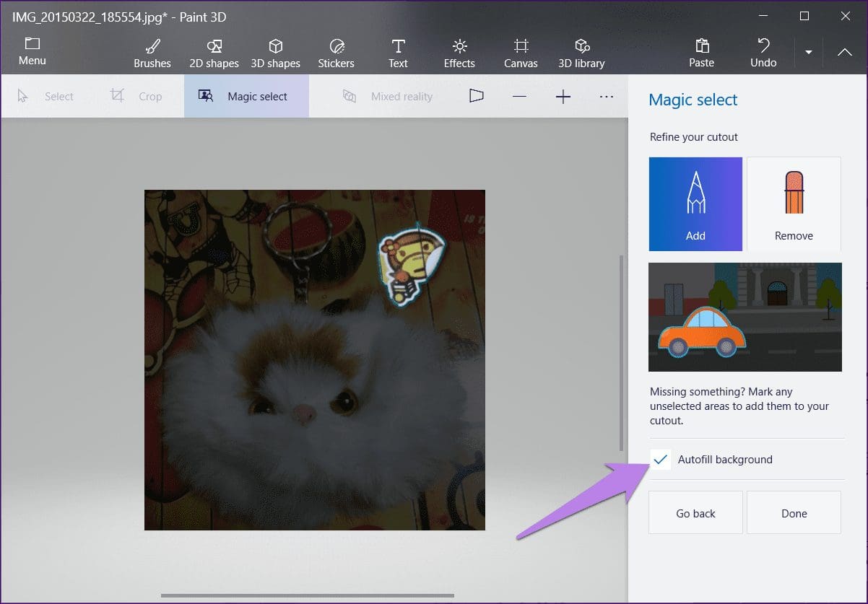The height and width of the screenshot is (604, 868).
Task: Open the 3D library
Action: [x=581, y=53]
